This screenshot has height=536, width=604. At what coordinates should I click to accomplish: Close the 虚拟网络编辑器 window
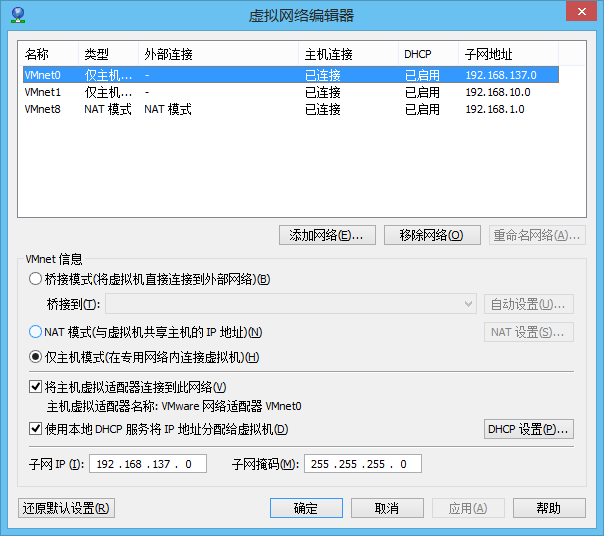coord(582,12)
